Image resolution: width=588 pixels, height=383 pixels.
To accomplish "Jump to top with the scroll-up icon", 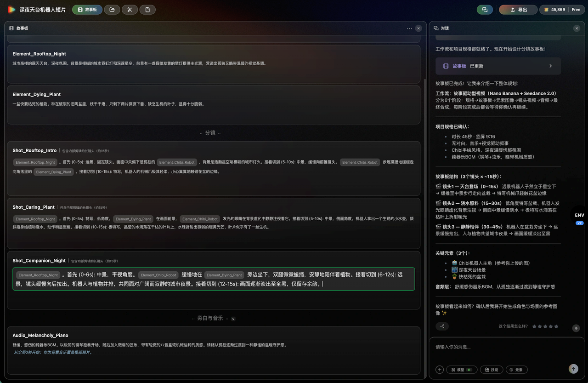I will pyautogui.click(x=576, y=328).
